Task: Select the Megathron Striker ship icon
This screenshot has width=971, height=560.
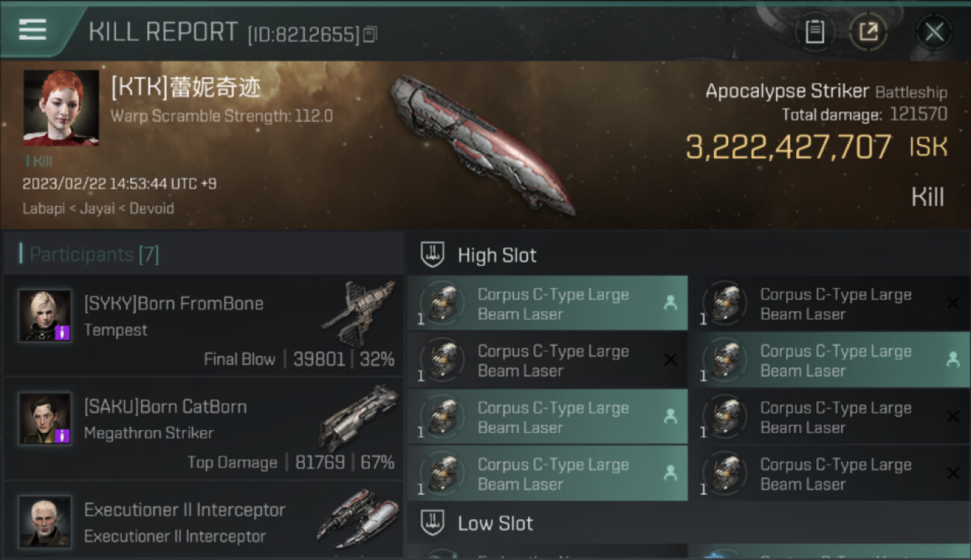Action: (x=359, y=417)
